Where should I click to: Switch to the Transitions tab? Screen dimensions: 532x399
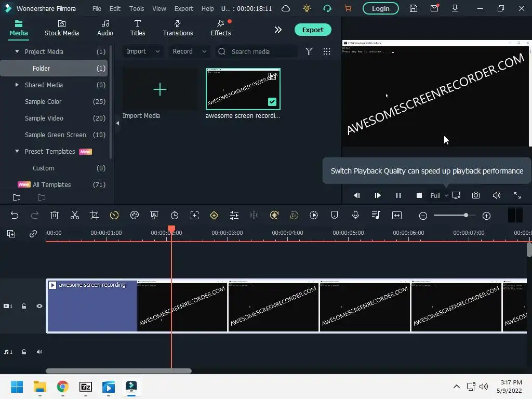[x=178, y=28]
